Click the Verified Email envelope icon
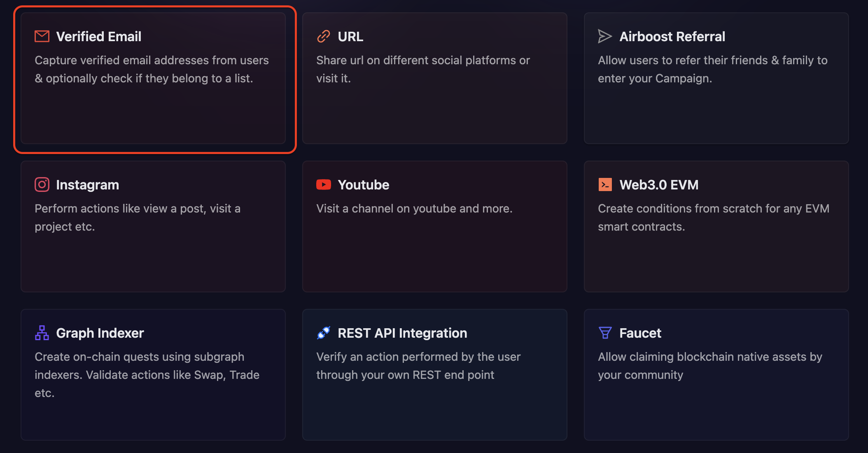The image size is (868, 453). tap(42, 36)
